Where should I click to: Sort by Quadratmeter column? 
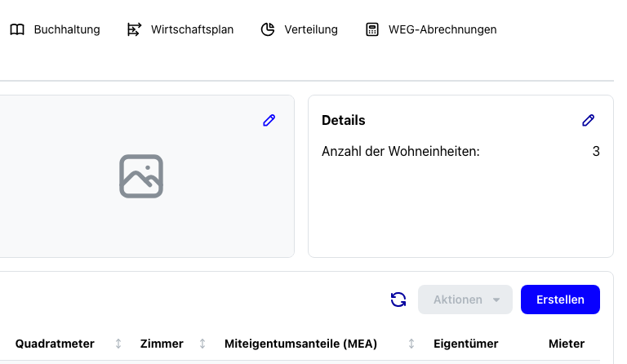pyautogui.click(x=118, y=344)
